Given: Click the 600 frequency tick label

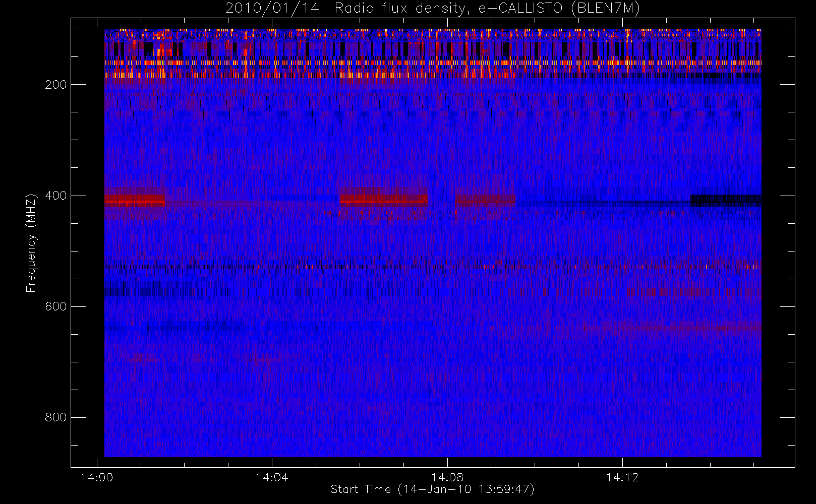Looking at the screenshot, I should [55, 306].
